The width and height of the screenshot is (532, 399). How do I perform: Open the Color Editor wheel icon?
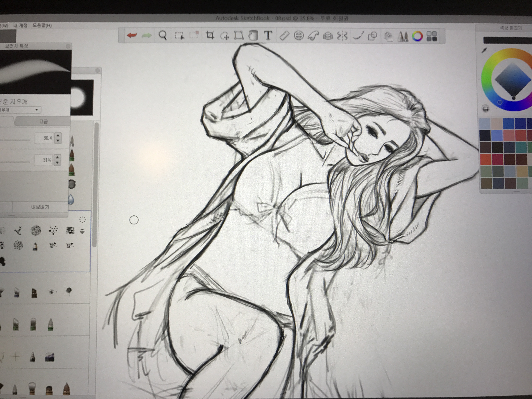[417, 36]
